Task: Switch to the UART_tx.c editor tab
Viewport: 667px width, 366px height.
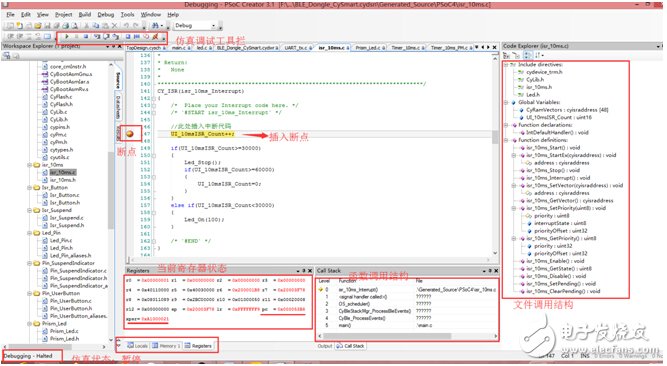Action: point(298,48)
